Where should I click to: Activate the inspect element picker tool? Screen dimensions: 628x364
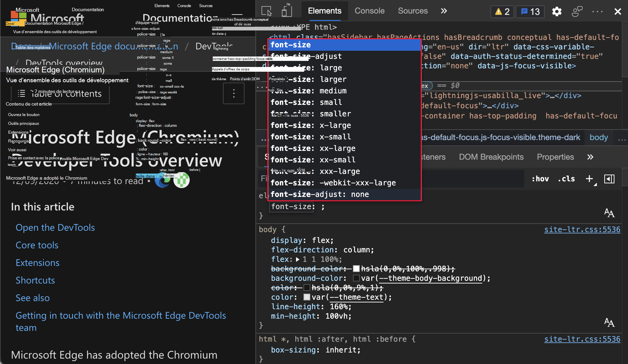[267, 11]
